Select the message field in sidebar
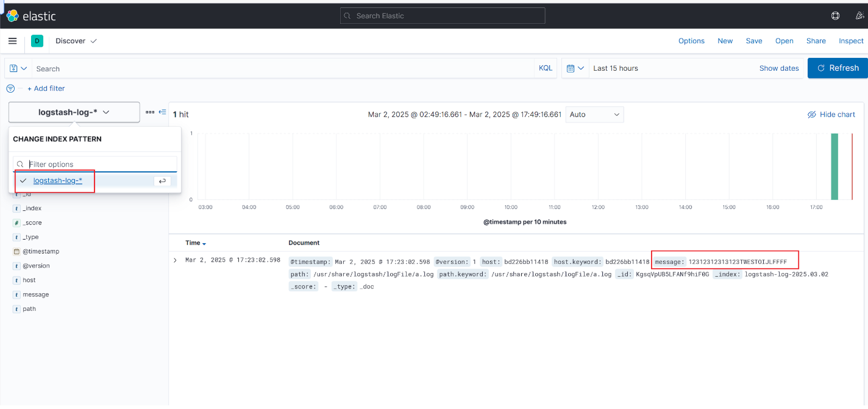This screenshot has height=409, width=868. (x=36, y=295)
